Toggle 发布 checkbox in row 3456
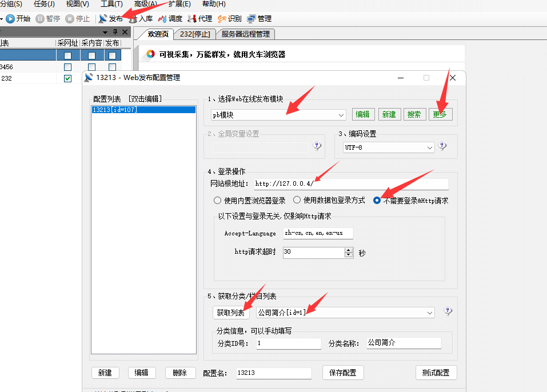Viewport: 547px width, 392px height. coord(112,67)
